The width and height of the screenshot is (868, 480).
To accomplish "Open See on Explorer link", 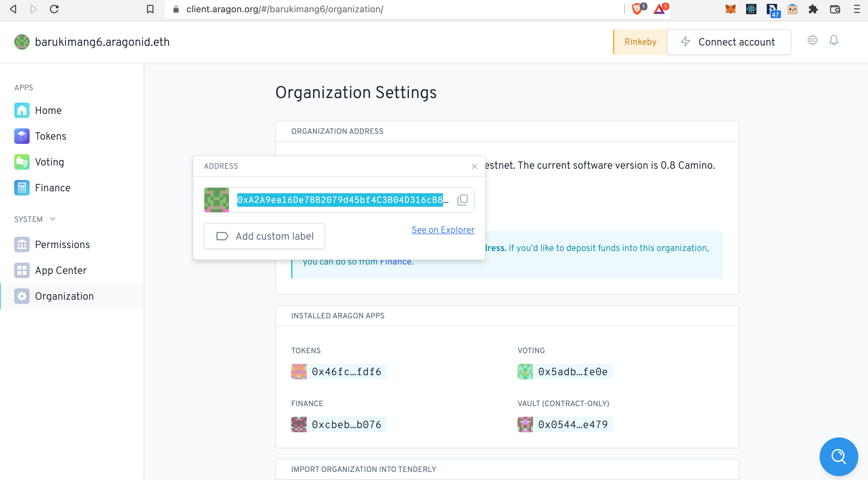I will [443, 230].
